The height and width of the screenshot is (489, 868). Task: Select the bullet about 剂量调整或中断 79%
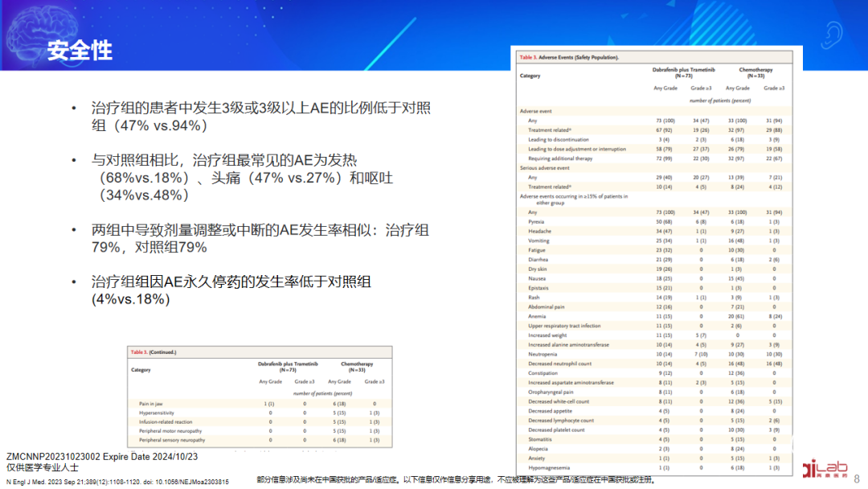click(x=260, y=239)
